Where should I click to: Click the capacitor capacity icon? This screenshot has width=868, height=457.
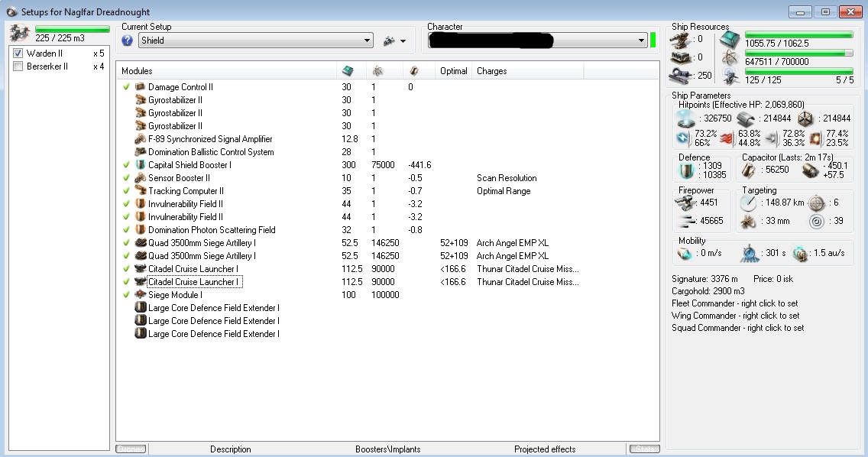click(x=749, y=170)
